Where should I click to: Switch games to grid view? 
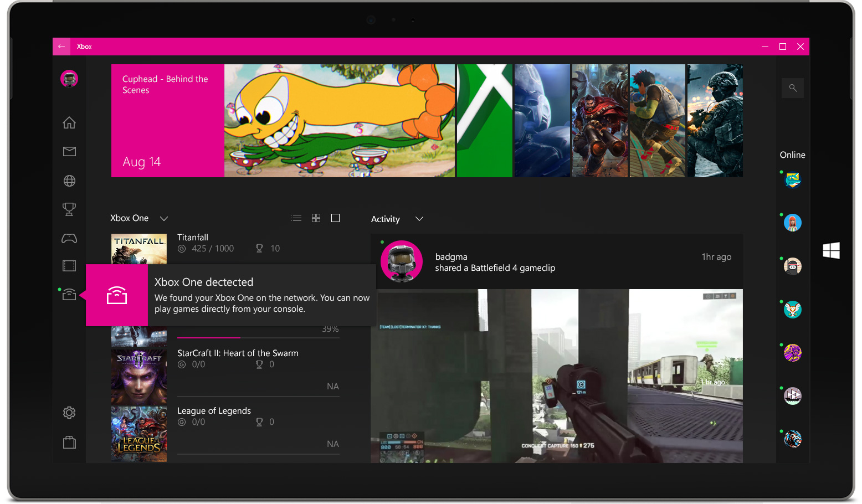(x=316, y=218)
